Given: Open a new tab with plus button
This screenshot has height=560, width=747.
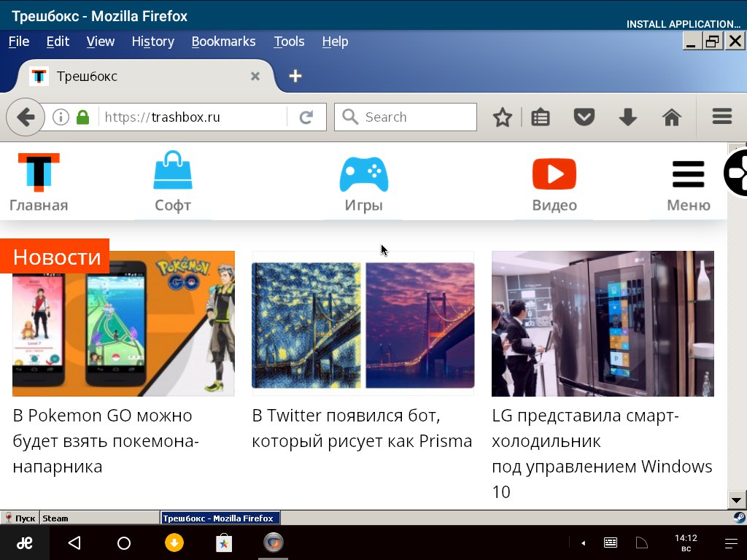Looking at the screenshot, I should [295, 76].
